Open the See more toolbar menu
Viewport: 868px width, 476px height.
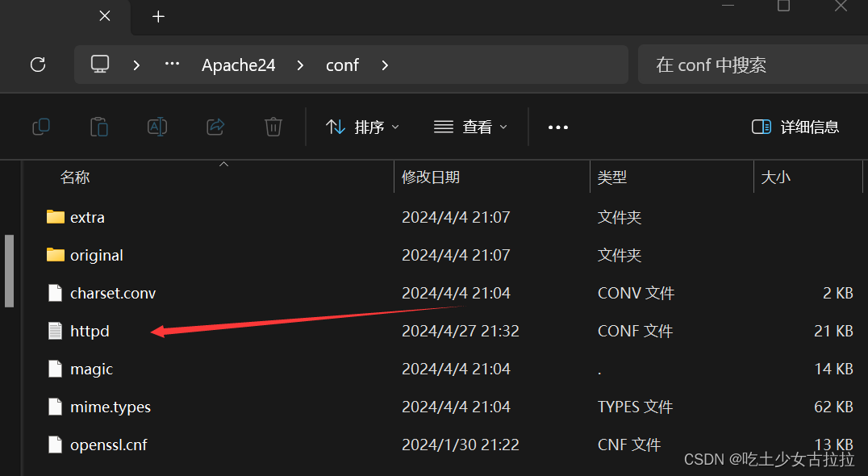(558, 127)
